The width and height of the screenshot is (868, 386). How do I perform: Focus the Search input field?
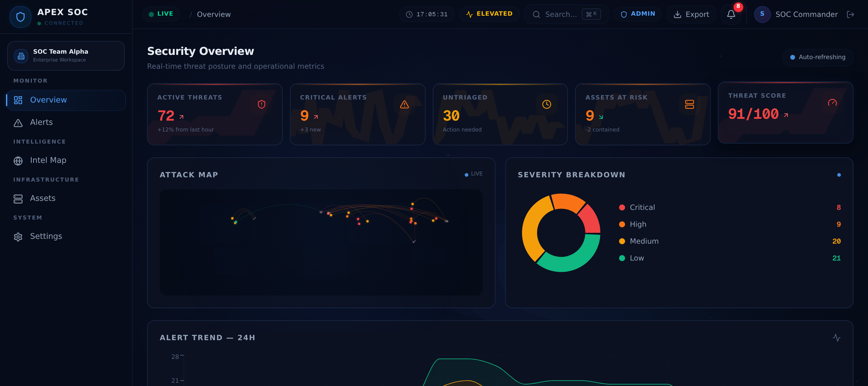tap(566, 14)
